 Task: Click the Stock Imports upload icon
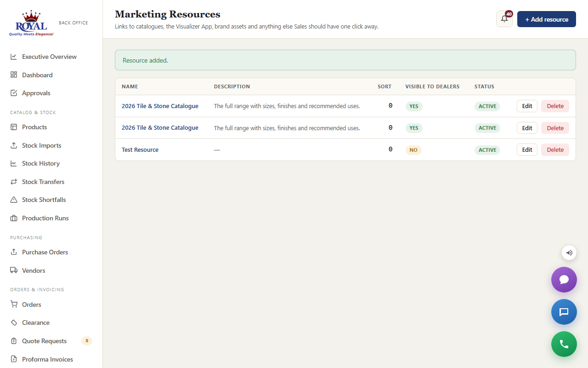tap(14, 145)
